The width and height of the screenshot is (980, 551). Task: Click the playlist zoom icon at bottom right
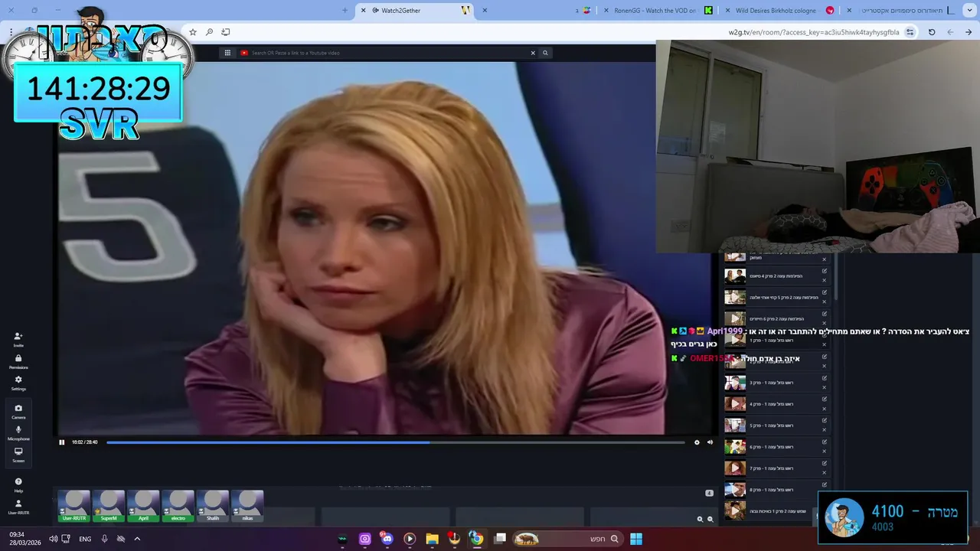point(710,519)
